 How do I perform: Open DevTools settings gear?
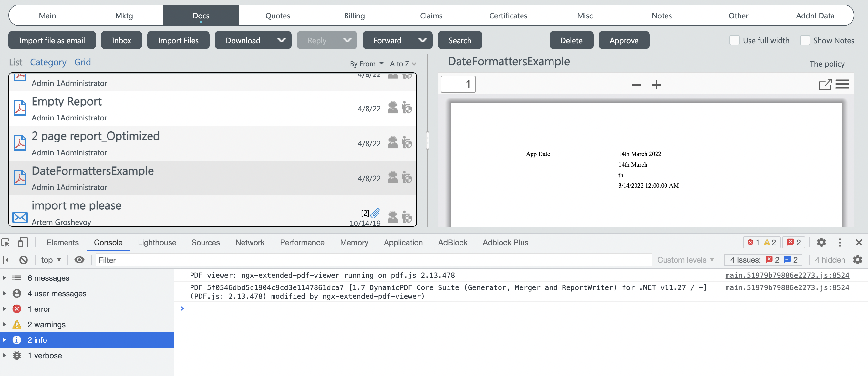tap(821, 242)
